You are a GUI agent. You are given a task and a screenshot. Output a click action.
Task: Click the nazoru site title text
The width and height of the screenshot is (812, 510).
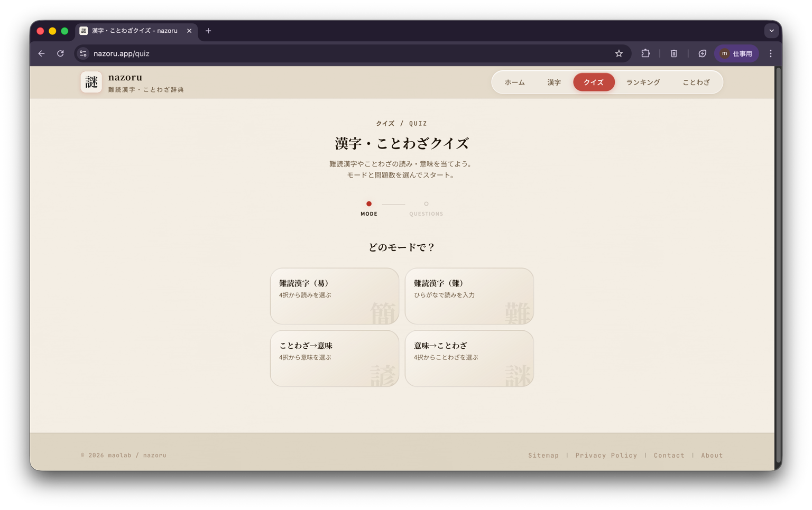tap(125, 77)
